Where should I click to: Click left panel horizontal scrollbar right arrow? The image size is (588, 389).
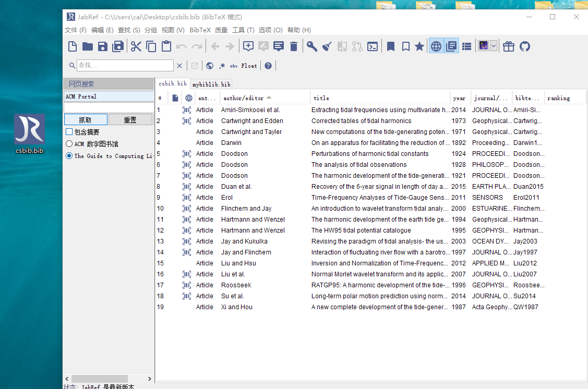149,379
